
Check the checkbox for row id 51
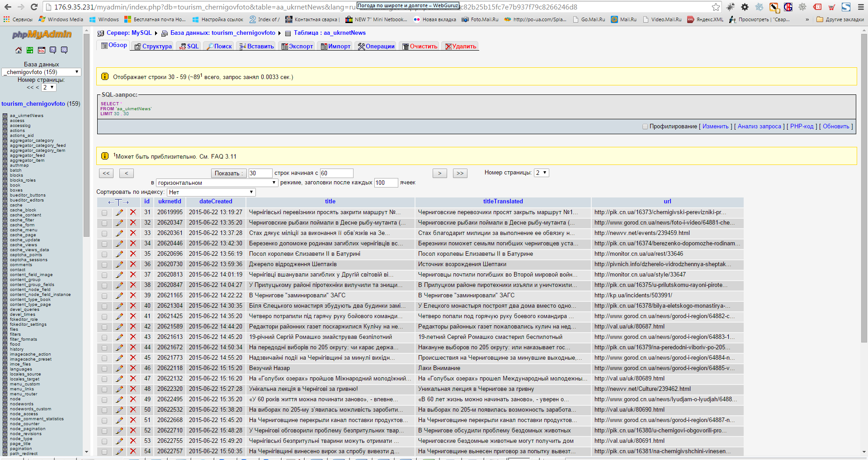[x=104, y=421]
